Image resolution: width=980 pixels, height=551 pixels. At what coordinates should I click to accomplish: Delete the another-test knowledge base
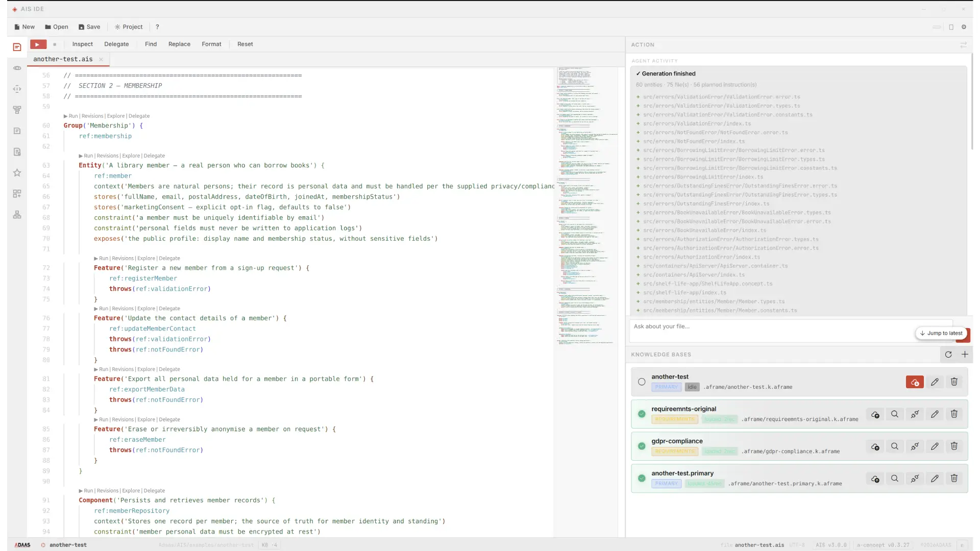[954, 382]
